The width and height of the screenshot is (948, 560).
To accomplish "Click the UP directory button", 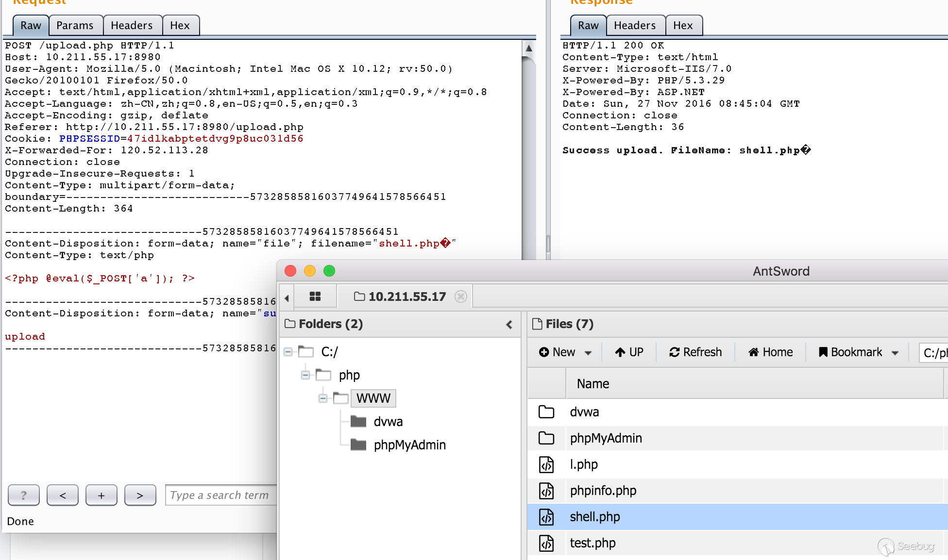I will (x=629, y=352).
